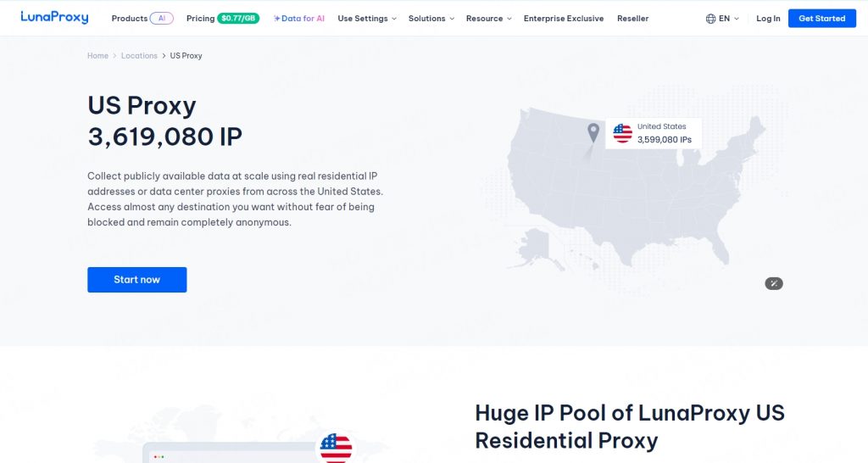The height and width of the screenshot is (463, 868).
Task: Click the AI badge next to Products
Action: 162,19
